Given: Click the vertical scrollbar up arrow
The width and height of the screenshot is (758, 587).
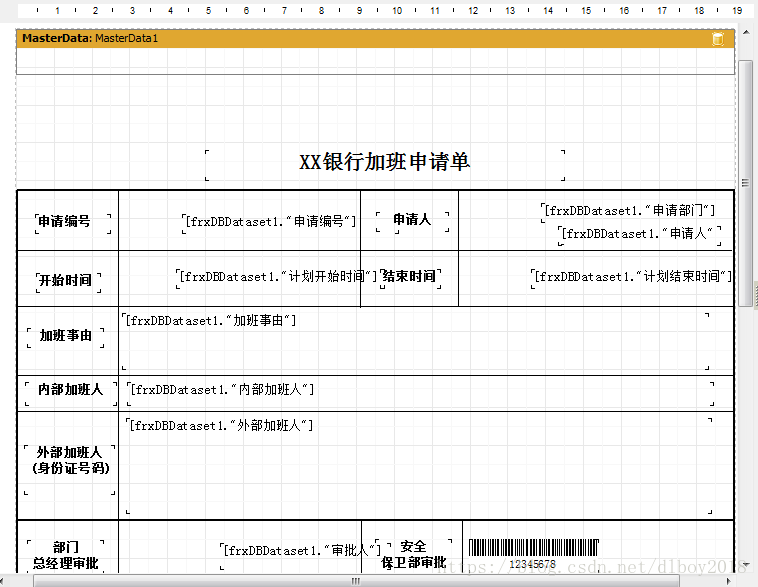Looking at the screenshot, I should click(746, 32).
